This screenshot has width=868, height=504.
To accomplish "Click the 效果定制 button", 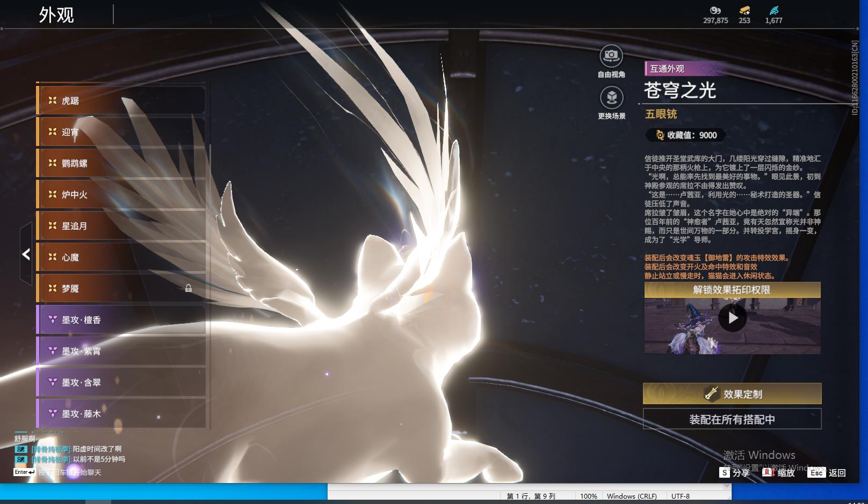I will (x=732, y=394).
